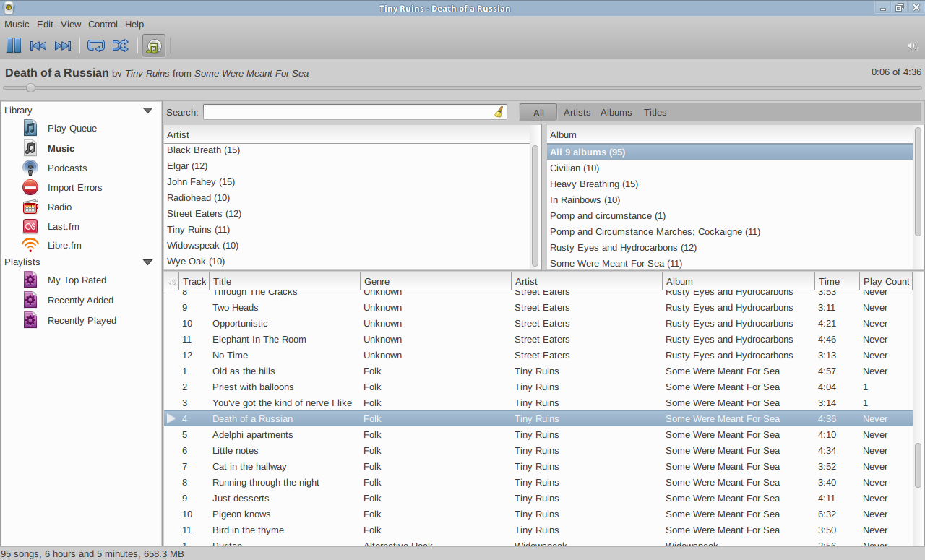Pause the current song playback
This screenshot has height=560, width=925.
pyautogui.click(x=14, y=46)
